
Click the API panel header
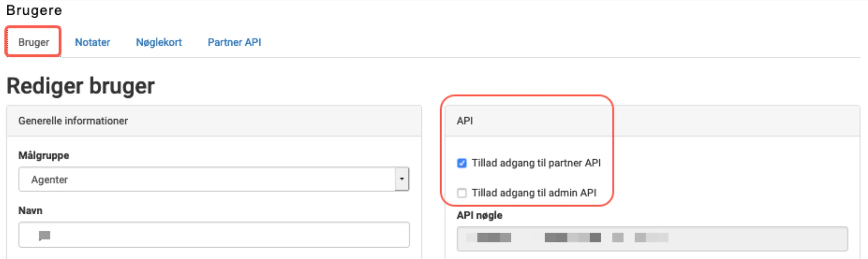click(x=465, y=121)
